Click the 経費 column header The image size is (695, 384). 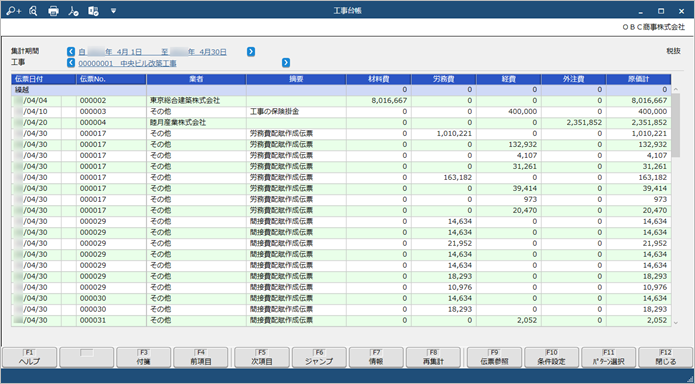pyautogui.click(x=509, y=79)
